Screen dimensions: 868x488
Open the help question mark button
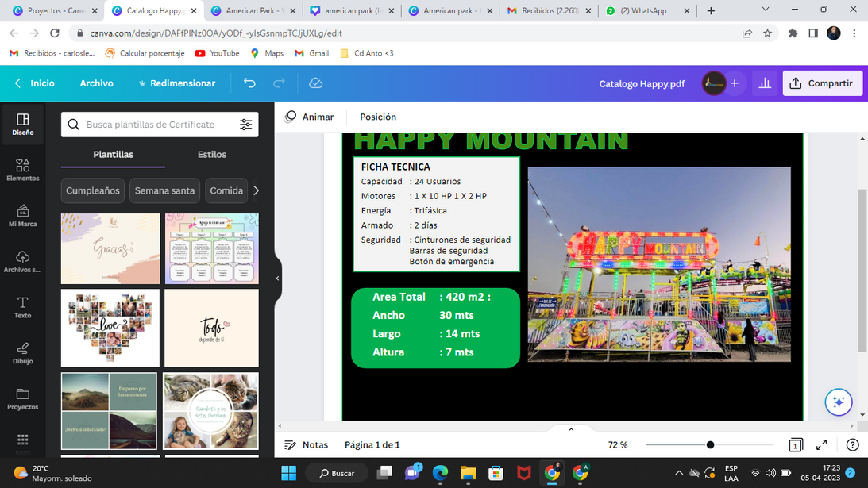coord(852,445)
